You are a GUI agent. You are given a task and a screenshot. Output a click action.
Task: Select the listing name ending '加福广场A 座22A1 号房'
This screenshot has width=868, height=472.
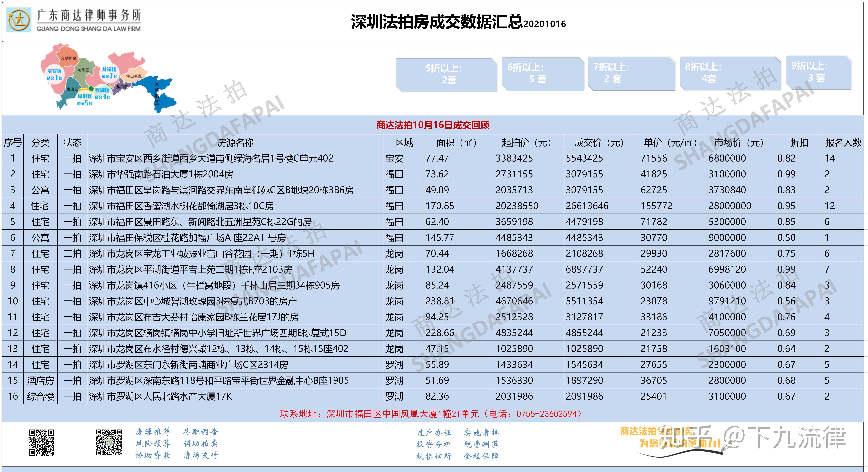click(x=187, y=238)
